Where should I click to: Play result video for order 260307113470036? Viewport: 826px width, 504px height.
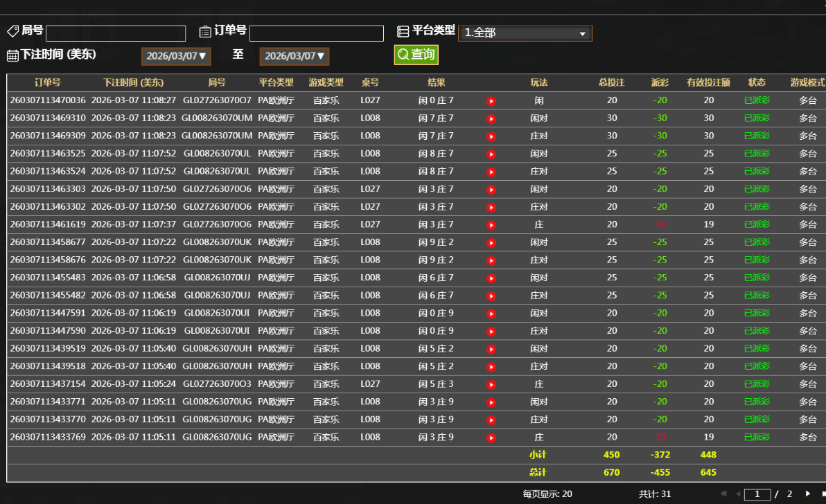click(491, 101)
